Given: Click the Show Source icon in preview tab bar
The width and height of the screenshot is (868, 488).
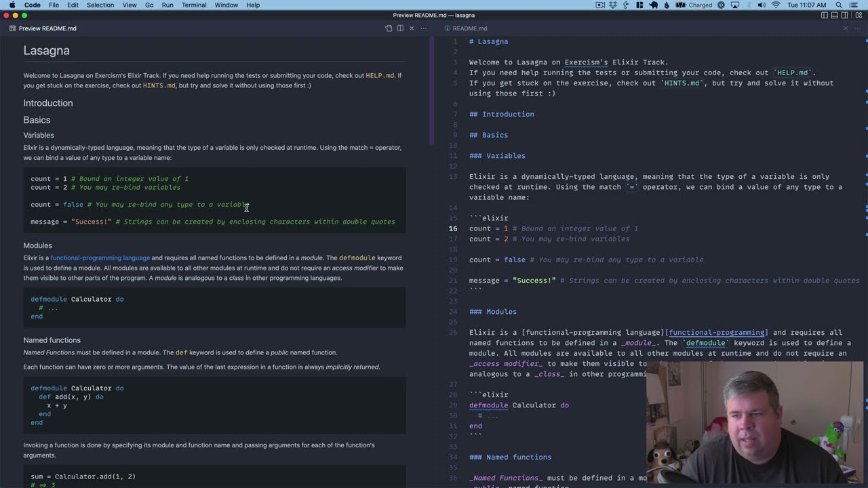Looking at the screenshot, I should click(x=389, y=28).
